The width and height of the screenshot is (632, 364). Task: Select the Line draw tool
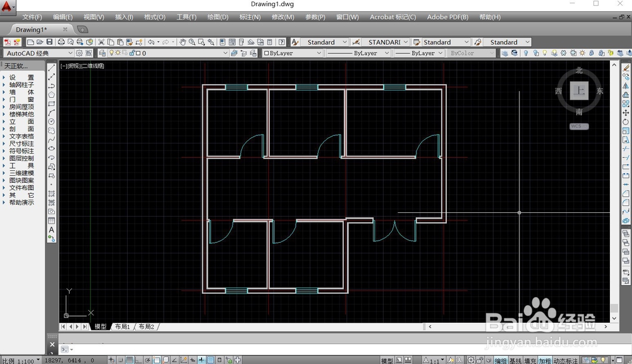pos(52,68)
